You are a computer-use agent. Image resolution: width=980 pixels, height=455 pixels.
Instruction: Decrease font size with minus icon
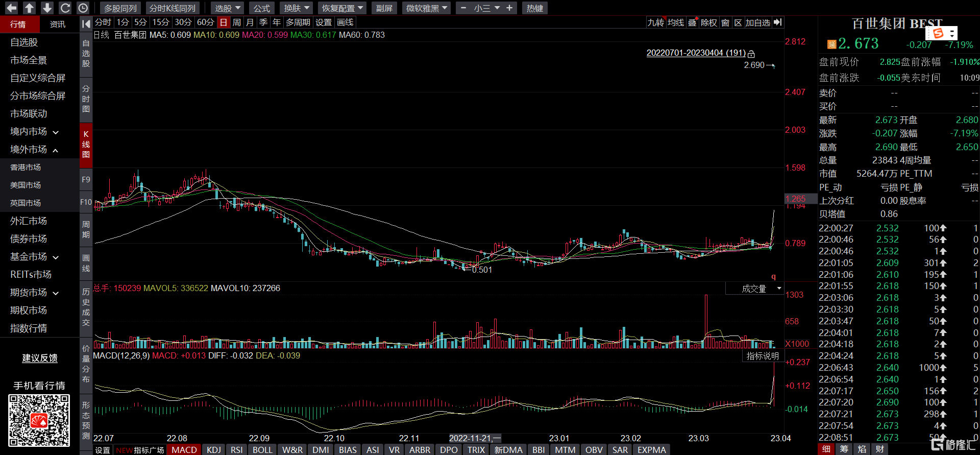[463, 8]
